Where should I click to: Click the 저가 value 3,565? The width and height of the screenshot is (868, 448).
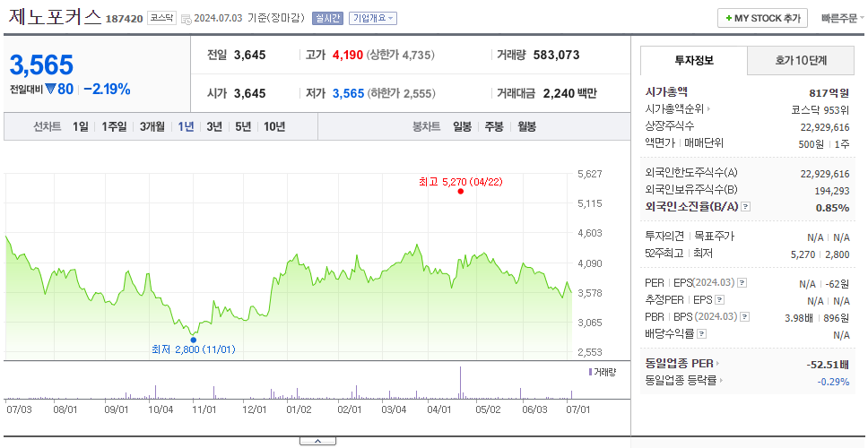coord(348,93)
